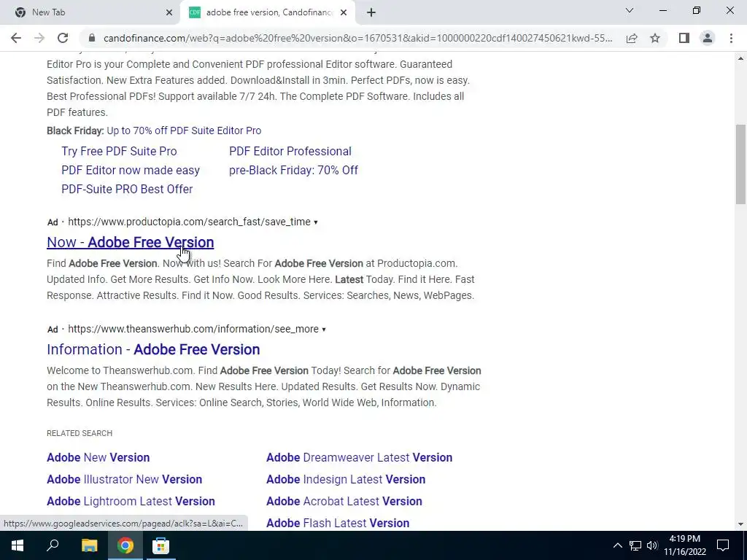Click the RELATED SEARCH heading text
The image size is (747, 560).
click(80, 433)
